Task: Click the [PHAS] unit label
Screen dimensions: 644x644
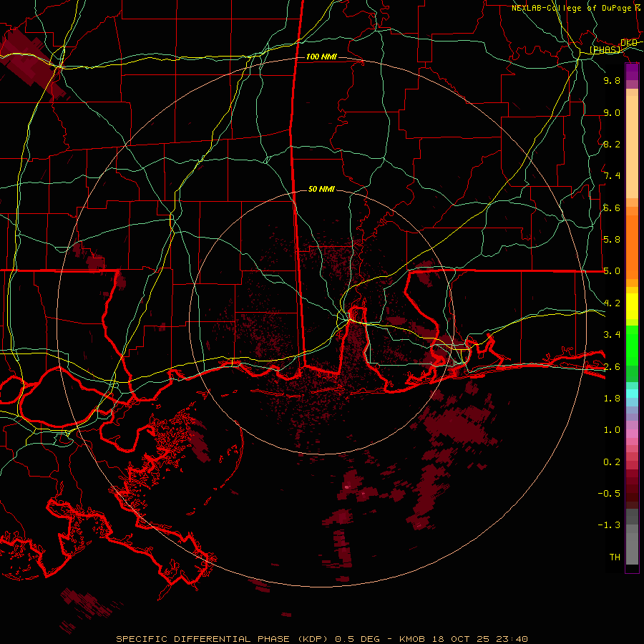Action: [x=605, y=49]
